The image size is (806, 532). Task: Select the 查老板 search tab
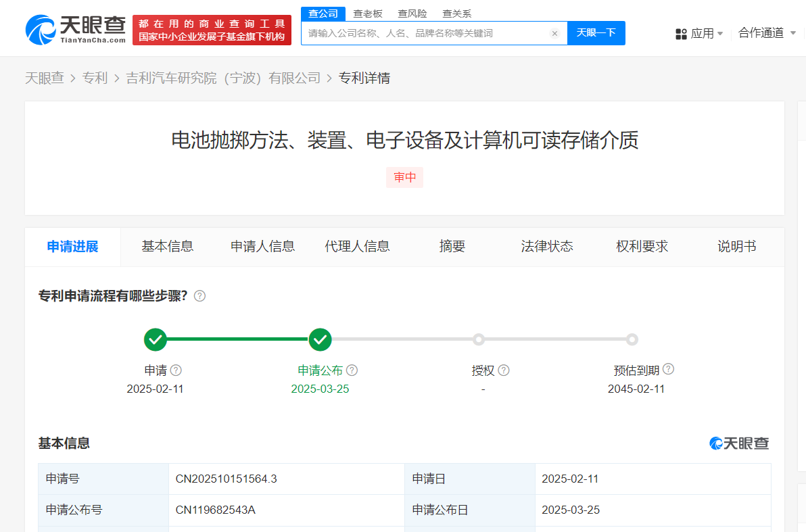[x=368, y=14]
